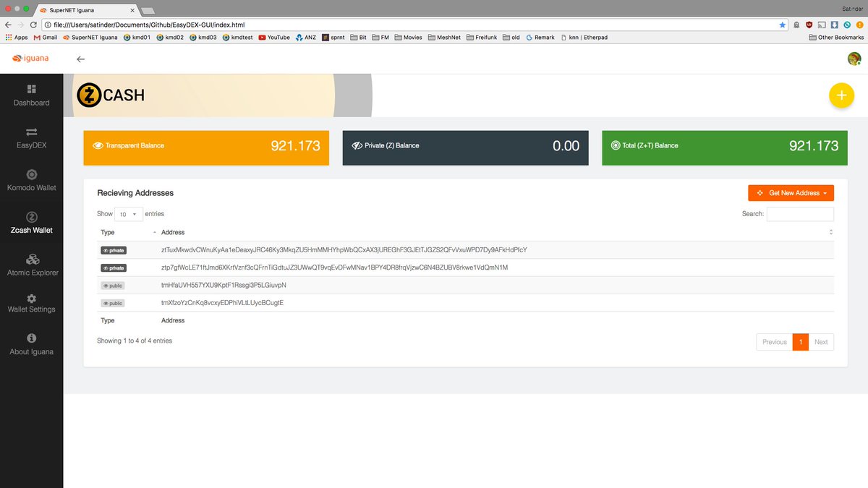The image size is (868, 488).
Task: Open the Movies bookmark folder
Action: click(x=408, y=37)
